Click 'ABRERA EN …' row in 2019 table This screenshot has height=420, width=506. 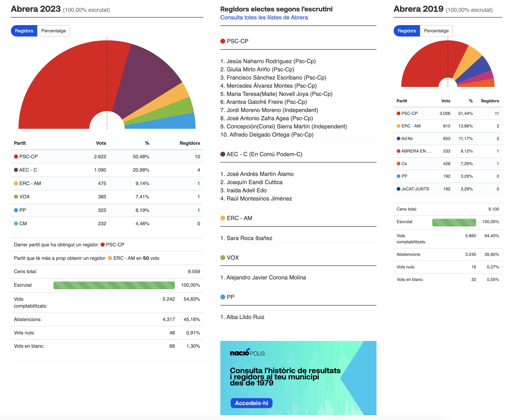click(448, 151)
